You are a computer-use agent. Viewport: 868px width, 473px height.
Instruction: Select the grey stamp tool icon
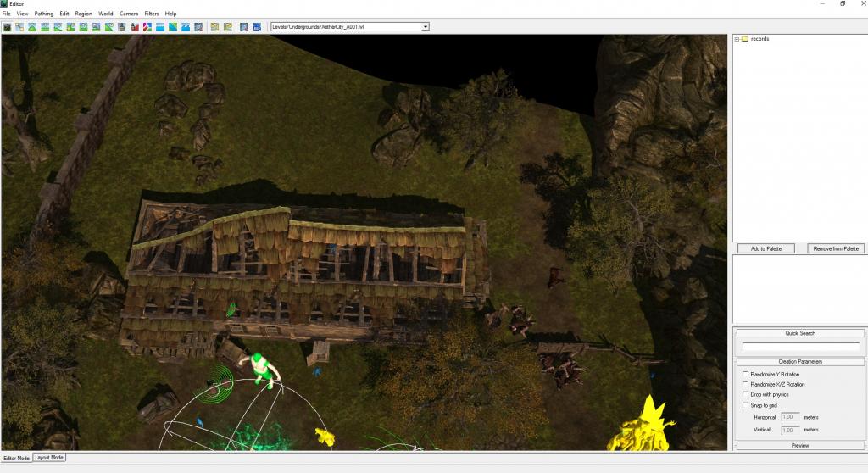tap(121, 26)
